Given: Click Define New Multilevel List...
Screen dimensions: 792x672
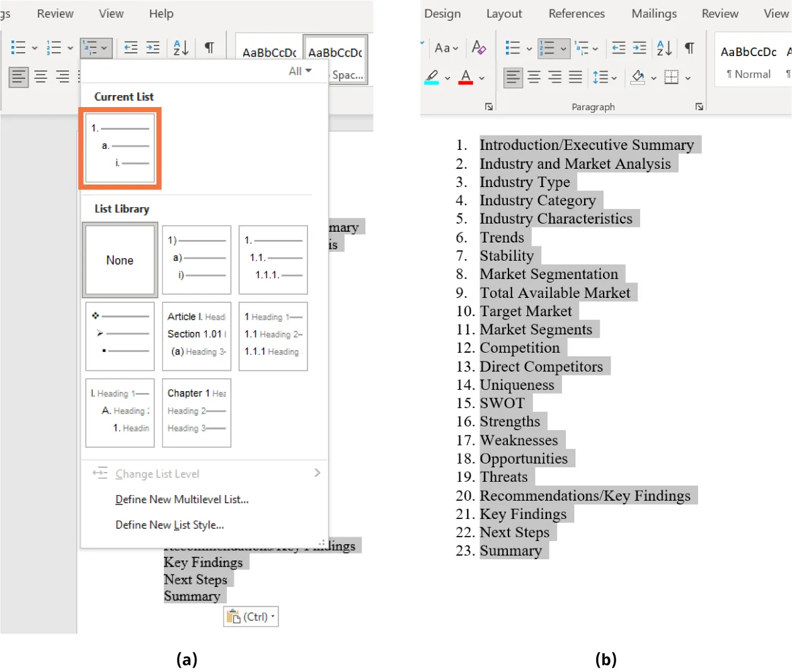Looking at the screenshot, I should (x=181, y=499).
